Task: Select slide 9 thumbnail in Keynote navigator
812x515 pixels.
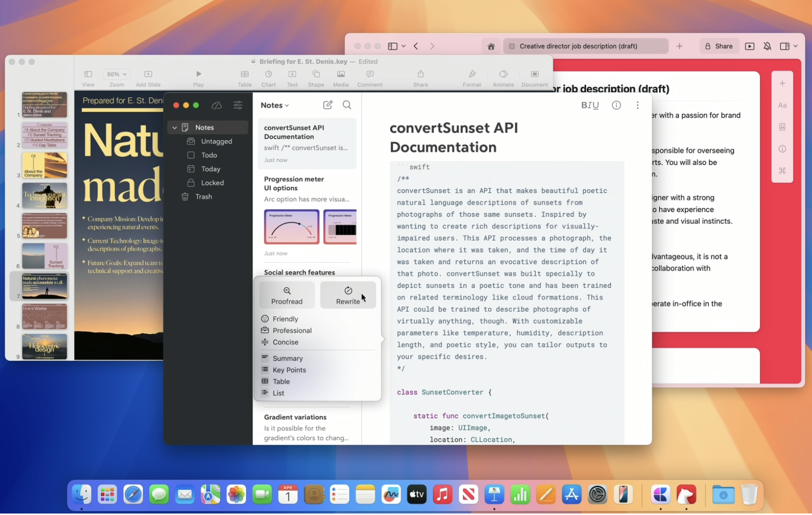Action: tap(44, 347)
